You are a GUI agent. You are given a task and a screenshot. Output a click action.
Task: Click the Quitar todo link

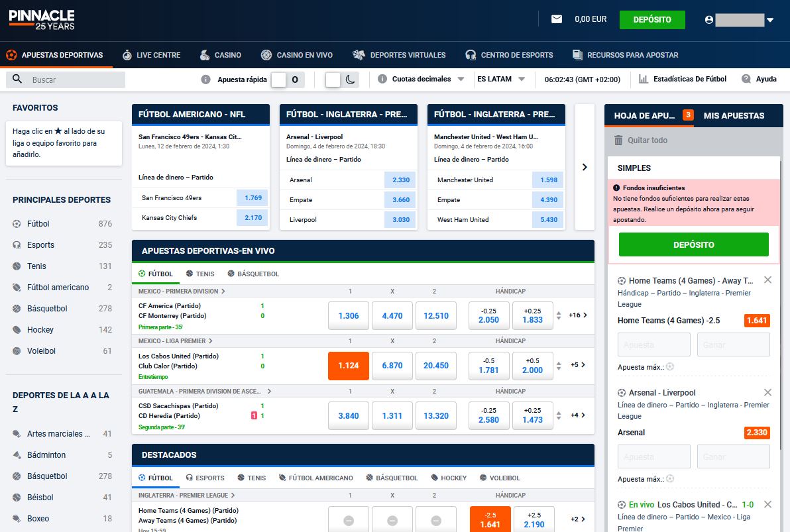648,140
